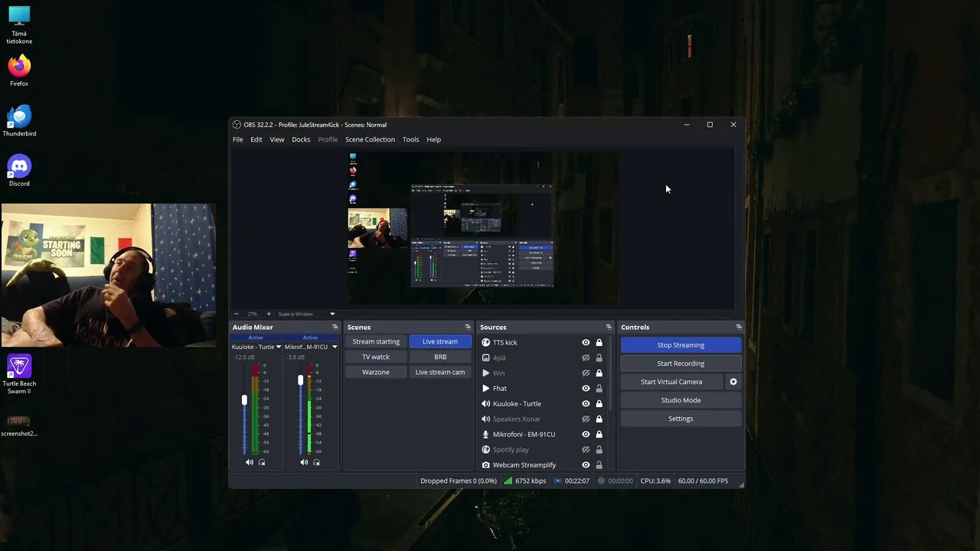Viewport: 980px width, 551px height.
Task: Stop Streaming
Action: 681,345
